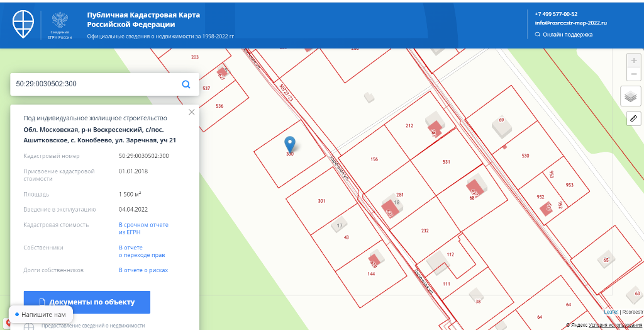Click the blue map pin marker
644x330 pixels.
290,144
